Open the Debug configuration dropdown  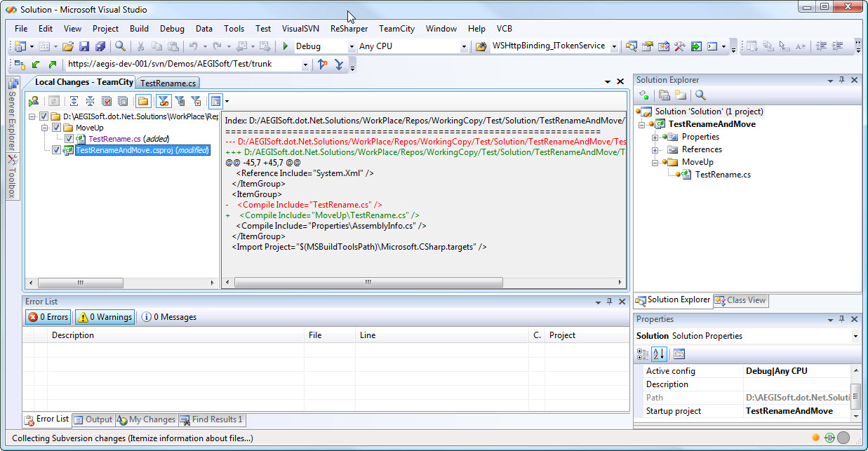tap(352, 46)
